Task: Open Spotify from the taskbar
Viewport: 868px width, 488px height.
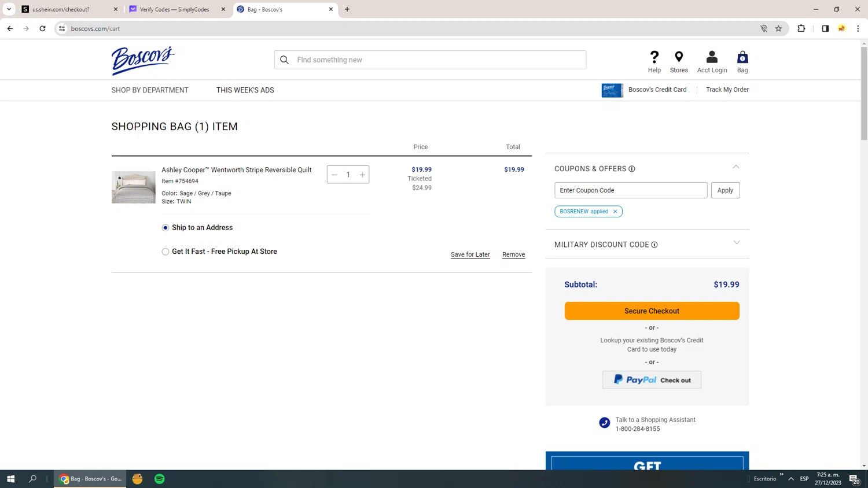Action: click(x=160, y=479)
